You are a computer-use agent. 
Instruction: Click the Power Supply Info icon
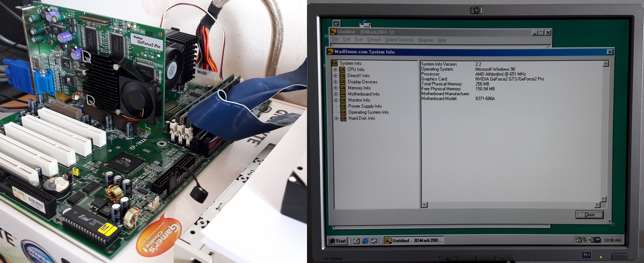coord(343,106)
